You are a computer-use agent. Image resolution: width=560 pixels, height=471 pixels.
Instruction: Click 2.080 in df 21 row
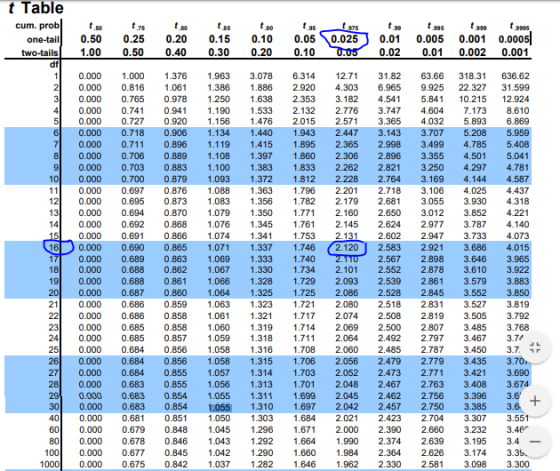point(346,305)
